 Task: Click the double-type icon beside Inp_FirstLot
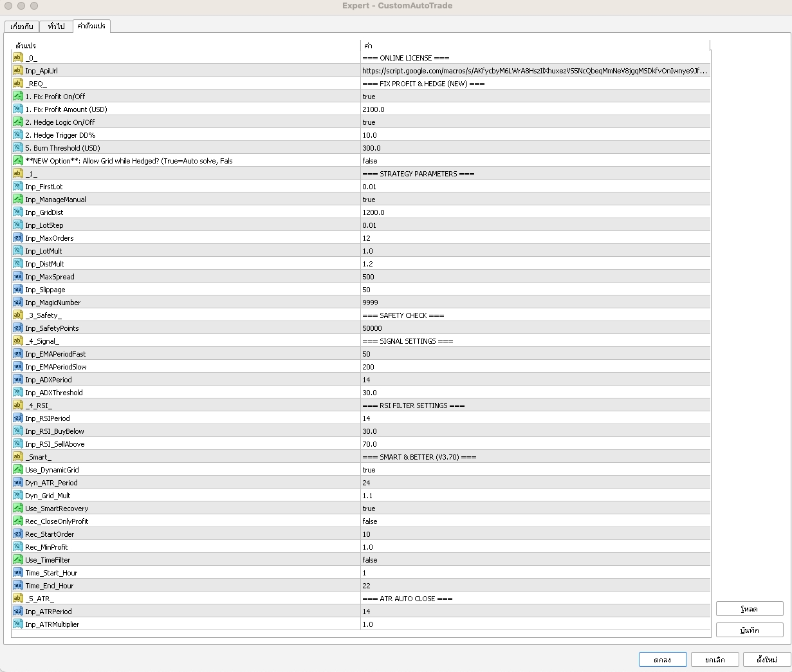coord(17,187)
